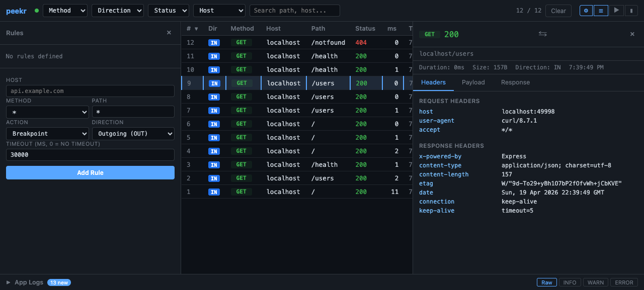
Task: Toggle INFO log filter
Action: tap(570, 282)
